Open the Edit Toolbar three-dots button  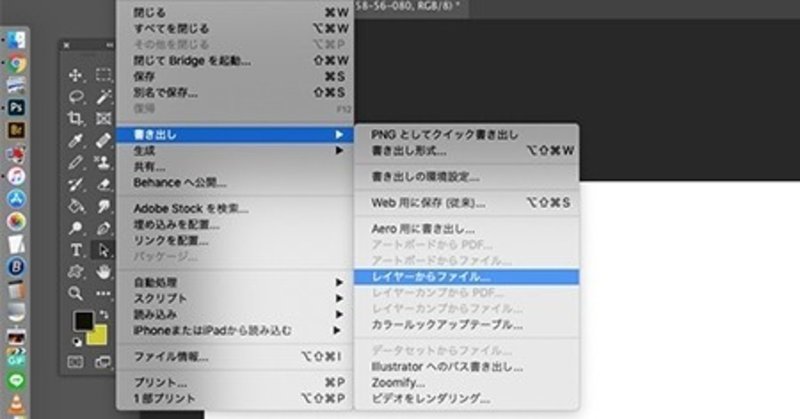tap(104, 293)
